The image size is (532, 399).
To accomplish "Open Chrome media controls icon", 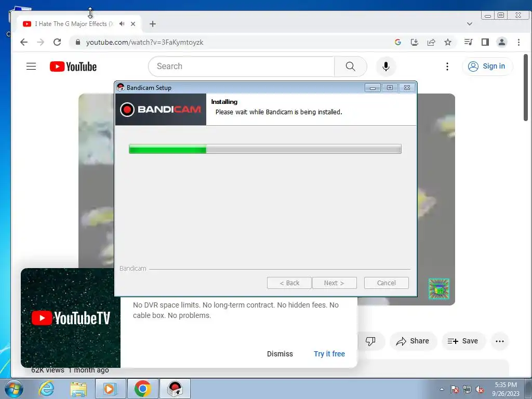I will point(468,42).
